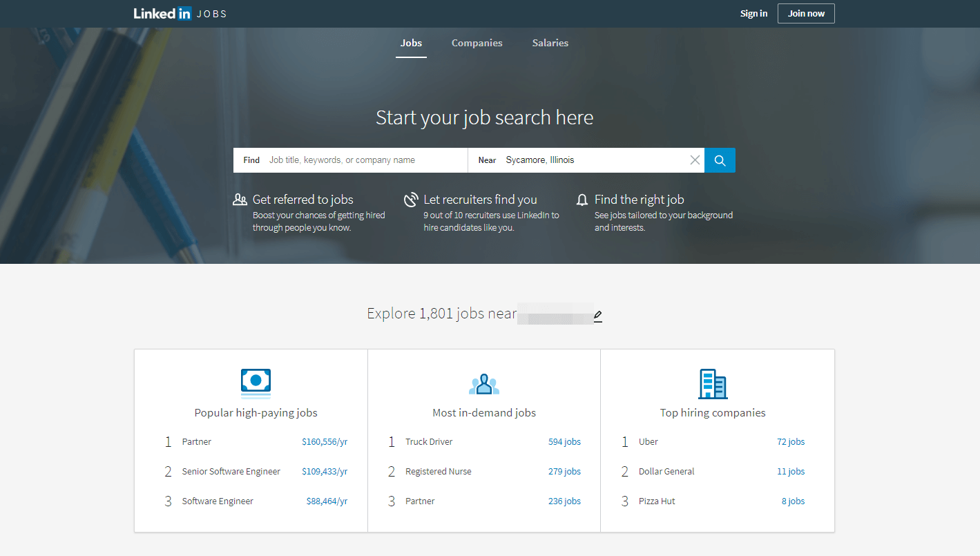Click the people in-demand jobs icon
Screen dimensions: 980x556
coord(483,384)
